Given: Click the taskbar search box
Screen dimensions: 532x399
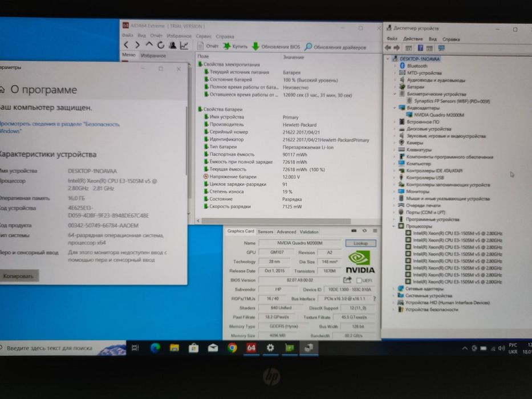Looking at the screenshot, I should (63, 348).
